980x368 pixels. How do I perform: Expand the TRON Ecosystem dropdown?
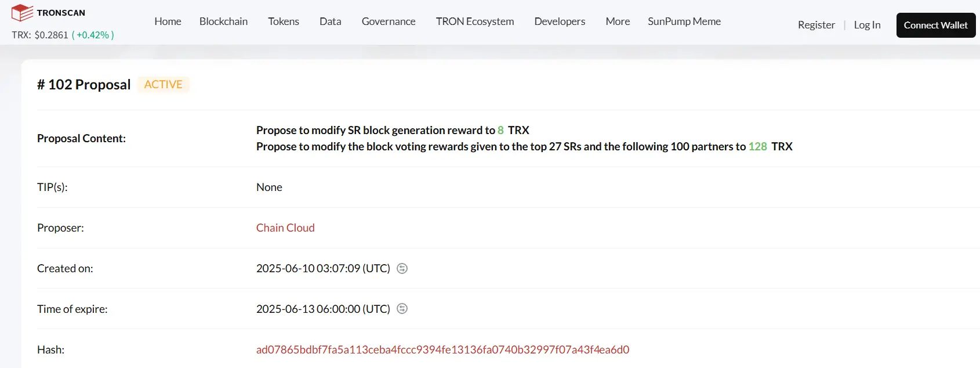pyautogui.click(x=474, y=21)
